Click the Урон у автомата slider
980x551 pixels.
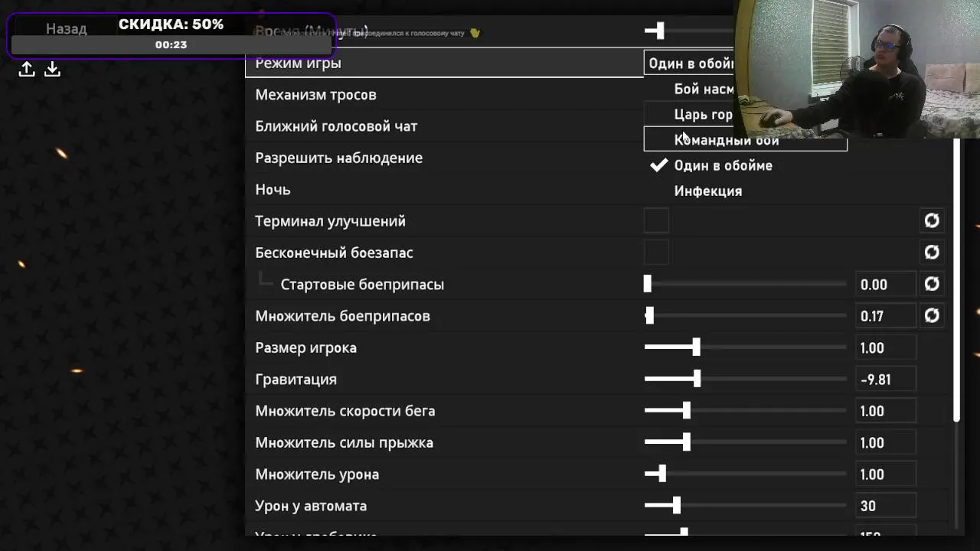(x=745, y=506)
